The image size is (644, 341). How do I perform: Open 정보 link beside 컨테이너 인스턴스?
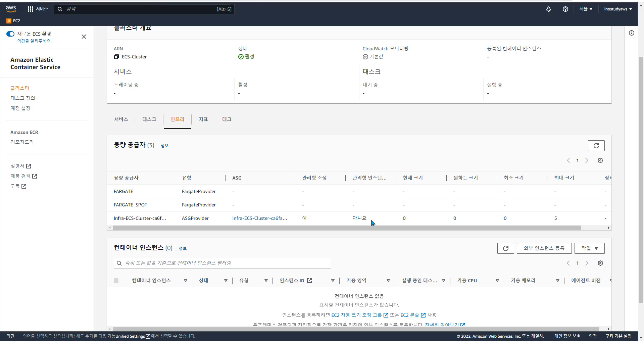coord(183,248)
